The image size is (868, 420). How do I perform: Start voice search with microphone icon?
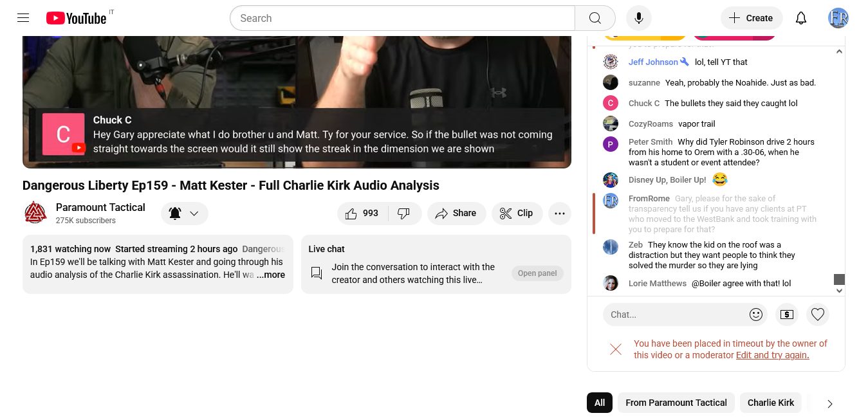(x=638, y=18)
